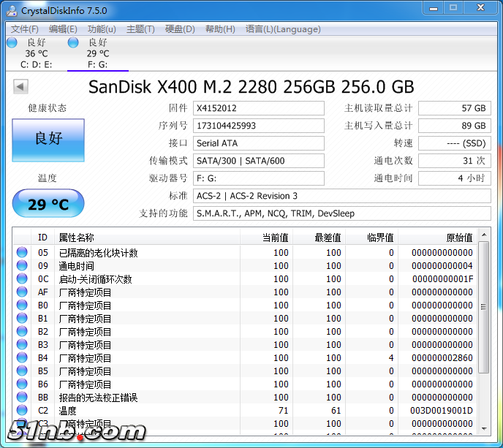This screenshot has height=448, width=503.
Task: Click status orb for attribute 05
Action: (22, 252)
